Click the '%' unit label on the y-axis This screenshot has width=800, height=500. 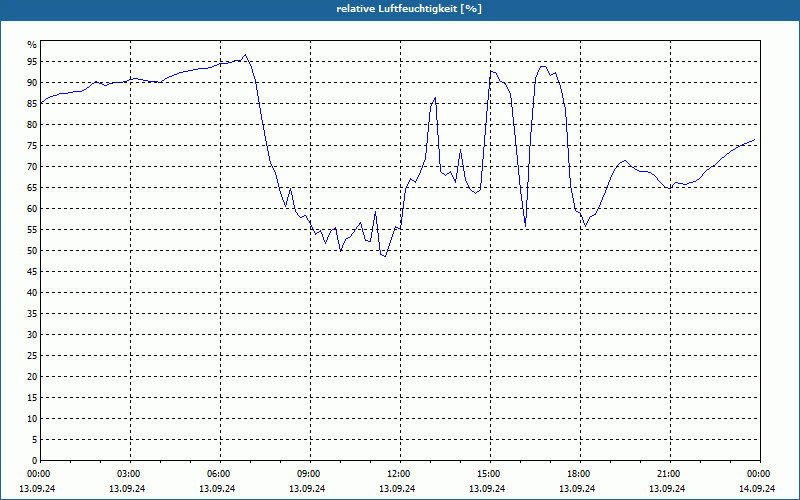click(32, 45)
